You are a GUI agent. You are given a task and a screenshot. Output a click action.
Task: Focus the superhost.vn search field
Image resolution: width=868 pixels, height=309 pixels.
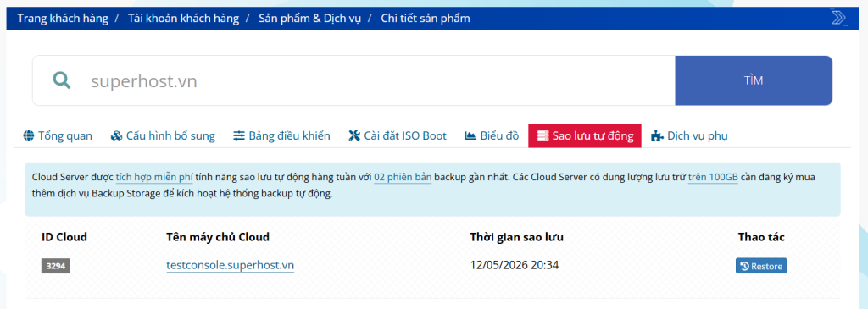point(353,80)
